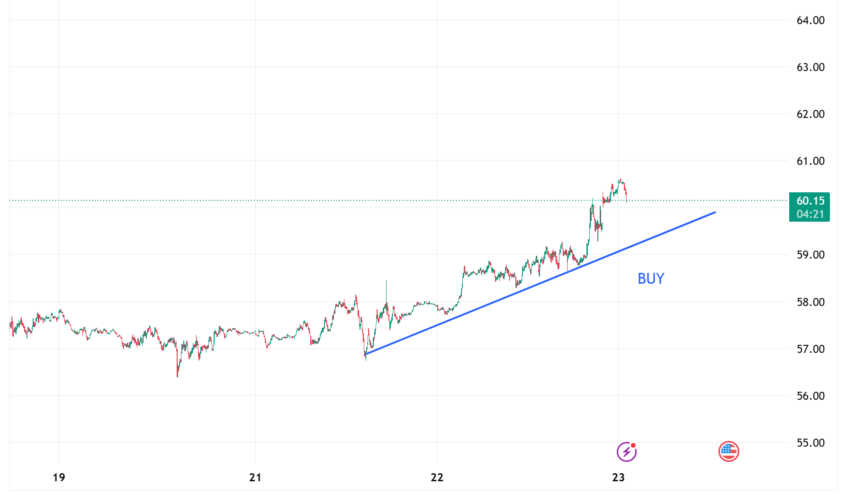Click the lower-left starting point of trend line
This screenshot has width=847, height=504.
(x=365, y=354)
